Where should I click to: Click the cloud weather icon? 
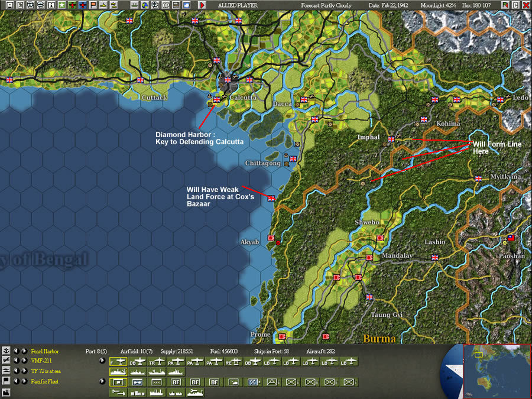[x=187, y=5]
